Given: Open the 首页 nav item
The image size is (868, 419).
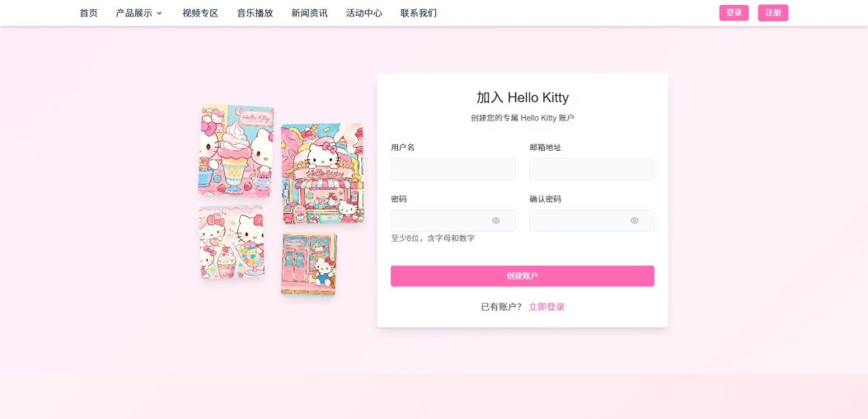Looking at the screenshot, I should [88, 13].
